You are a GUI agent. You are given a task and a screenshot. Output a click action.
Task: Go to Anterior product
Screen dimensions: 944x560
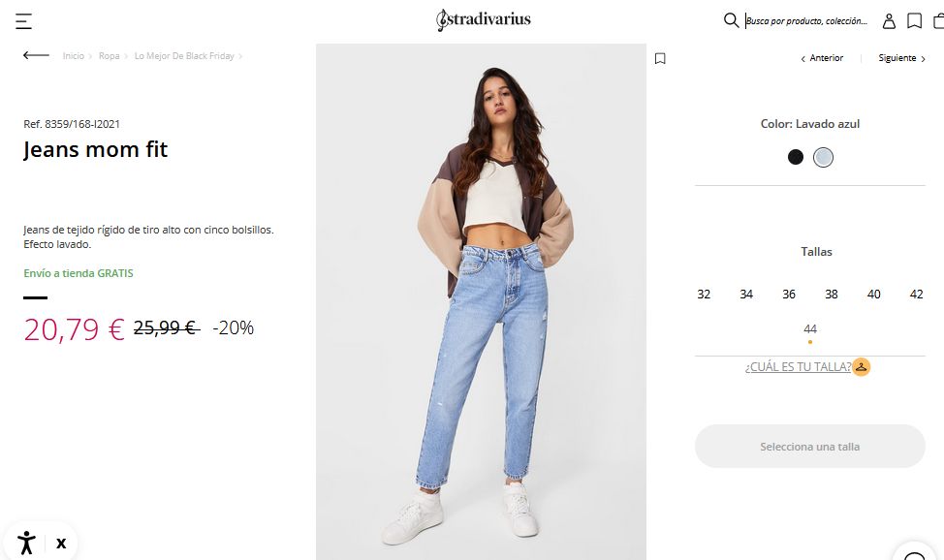point(822,58)
